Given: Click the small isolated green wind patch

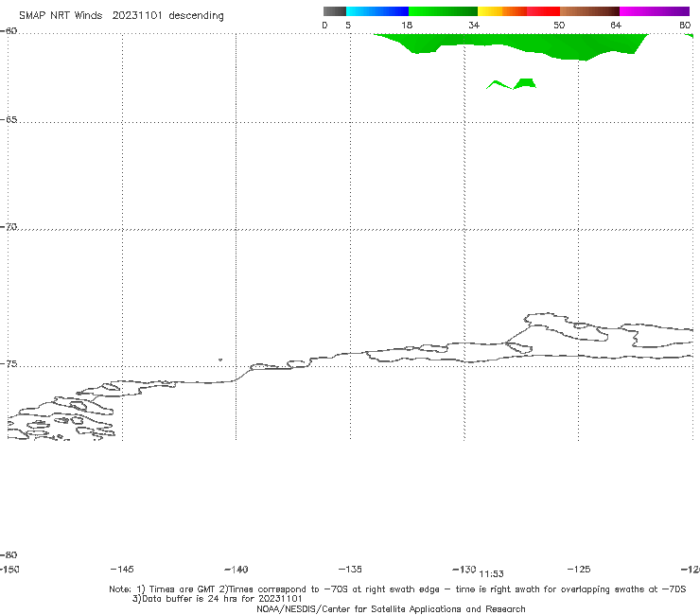Looking at the screenshot, I should pyautogui.click(x=511, y=84).
